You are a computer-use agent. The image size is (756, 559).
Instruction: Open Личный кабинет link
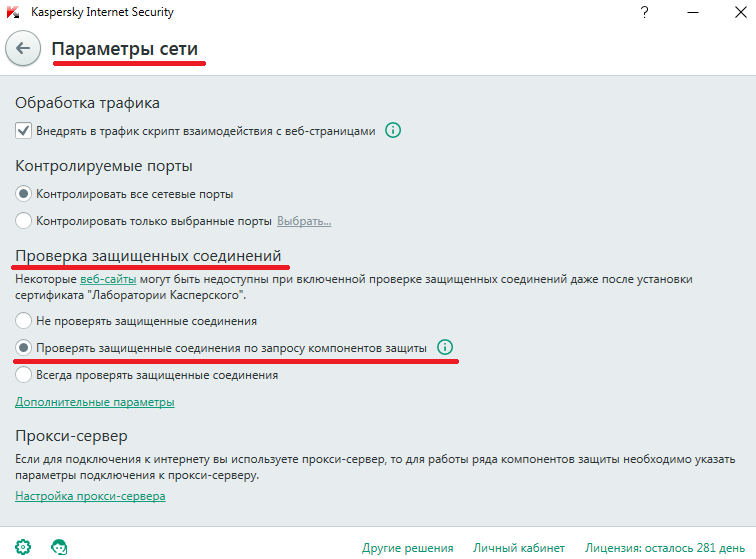[x=519, y=548]
